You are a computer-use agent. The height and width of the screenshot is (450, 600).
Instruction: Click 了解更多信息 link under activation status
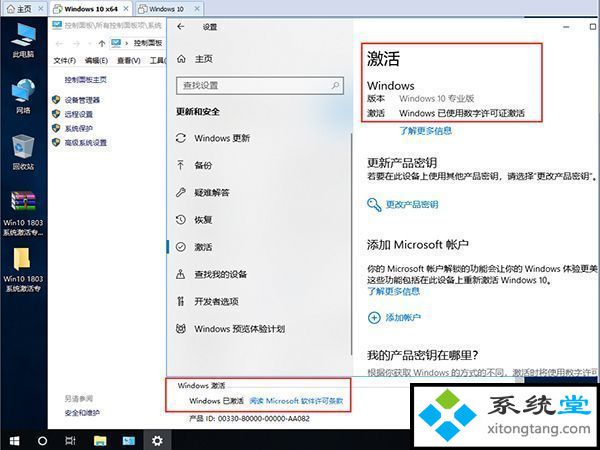[x=426, y=131]
